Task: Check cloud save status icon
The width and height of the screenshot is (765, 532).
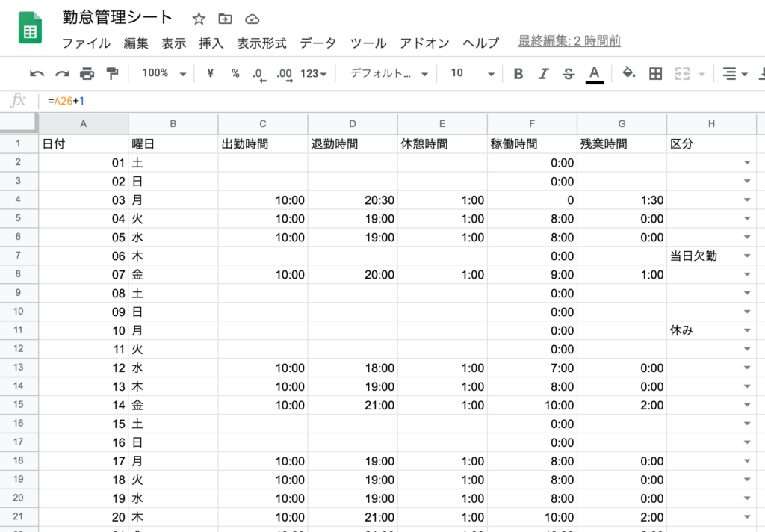Action: 252,19
